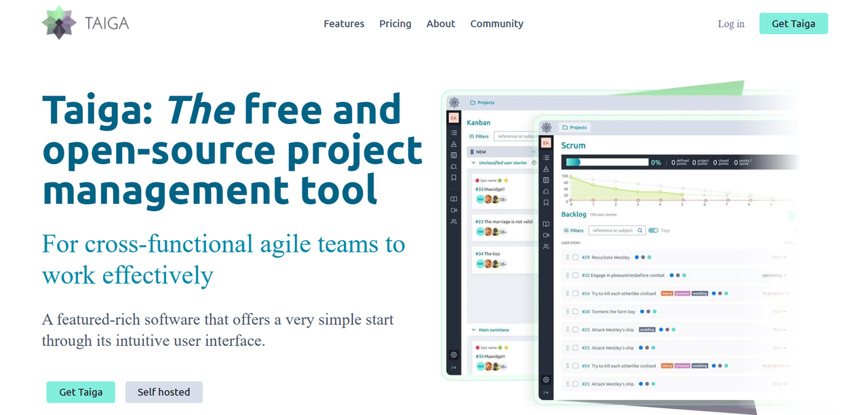Toggle the Tags switch in Backlog

point(653,231)
